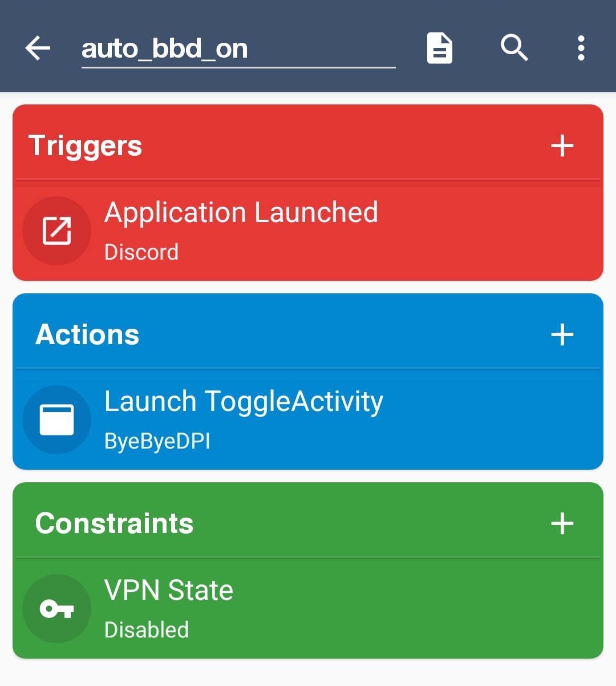Tap the ByeByeDPI subtitle text

click(x=157, y=441)
